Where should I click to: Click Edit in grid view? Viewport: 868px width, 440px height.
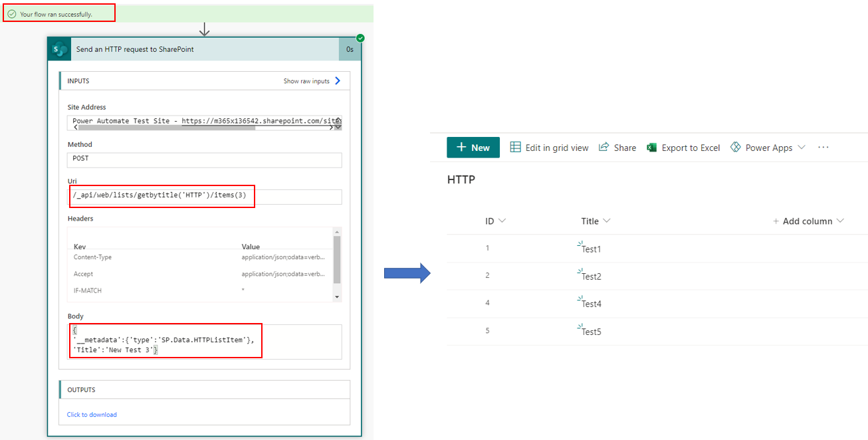549,148
